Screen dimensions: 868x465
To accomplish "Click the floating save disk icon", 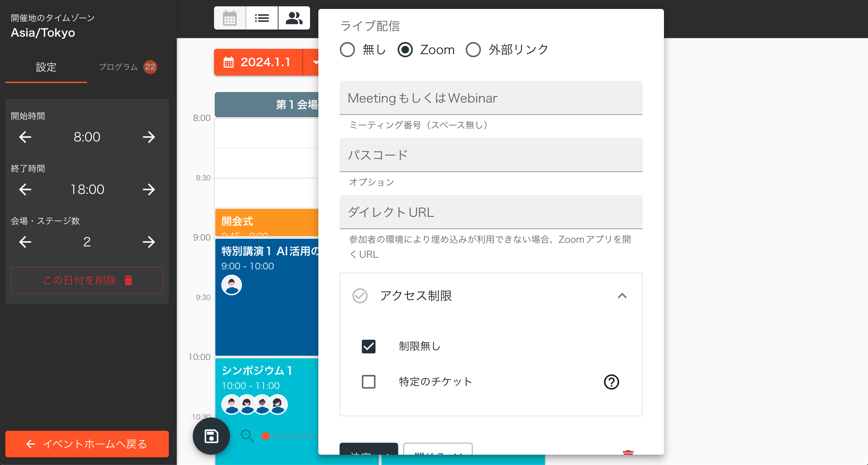I will pyautogui.click(x=211, y=436).
